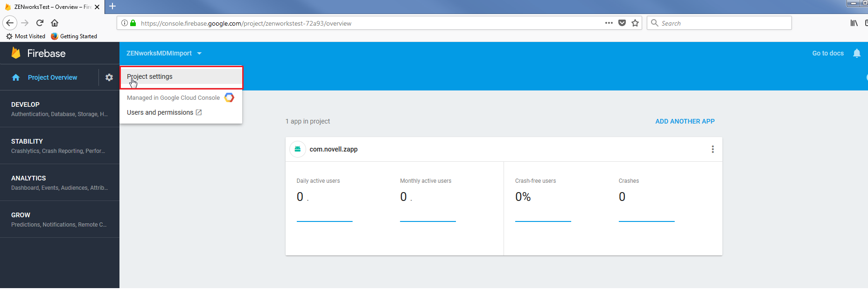
Task: Click the 0% crash-free value
Action: (x=523, y=197)
